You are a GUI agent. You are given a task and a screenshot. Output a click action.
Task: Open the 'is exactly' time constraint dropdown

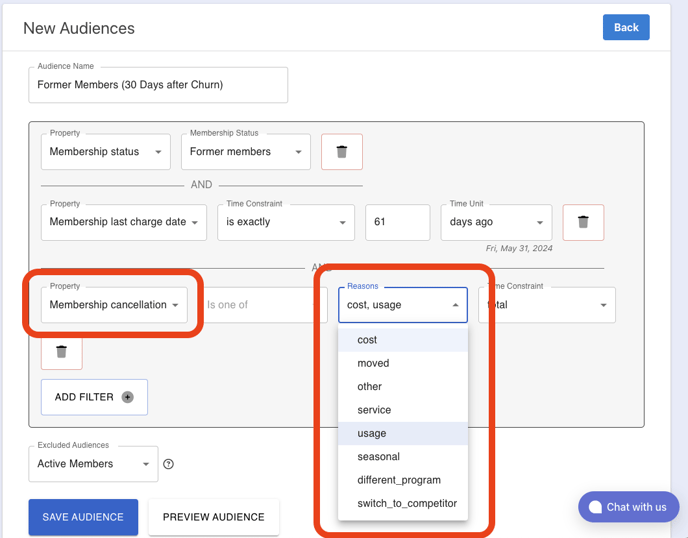tap(286, 222)
